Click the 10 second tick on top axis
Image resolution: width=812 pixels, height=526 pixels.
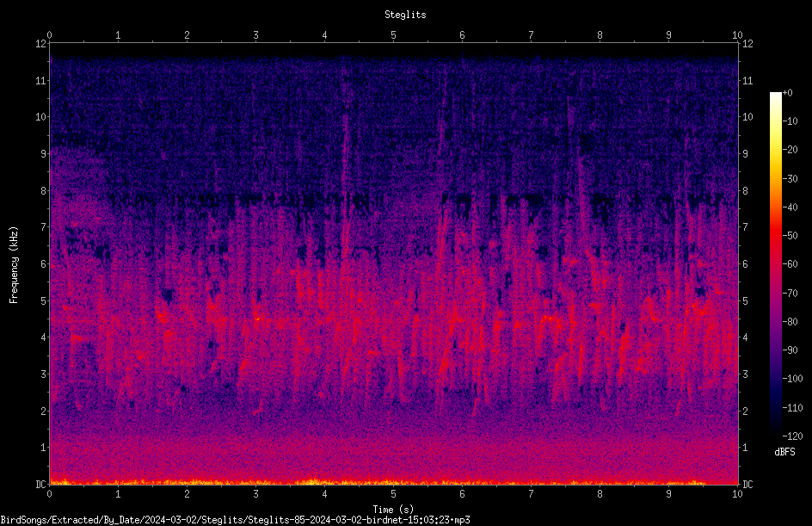tap(737, 35)
